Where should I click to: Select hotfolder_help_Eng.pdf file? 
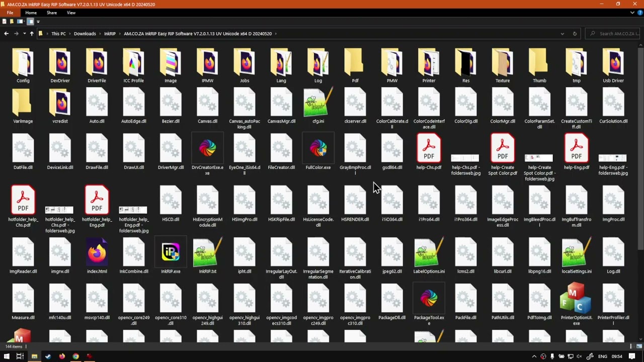[x=97, y=207]
